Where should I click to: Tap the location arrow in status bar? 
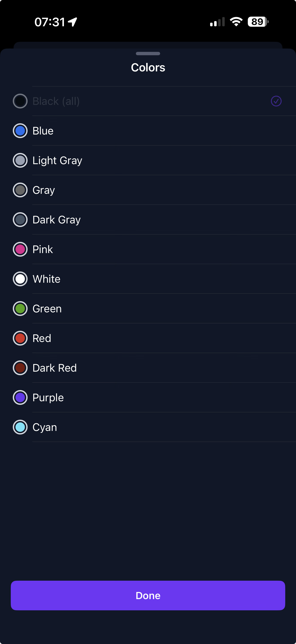(x=73, y=22)
